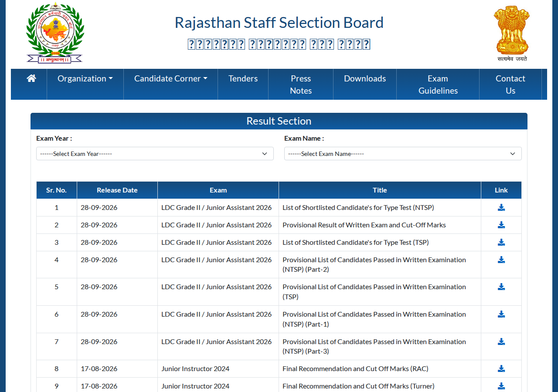
Task: Select title 'List of Shortlisted Candidate's for Type Test (NTSP)'
Action: pos(358,207)
